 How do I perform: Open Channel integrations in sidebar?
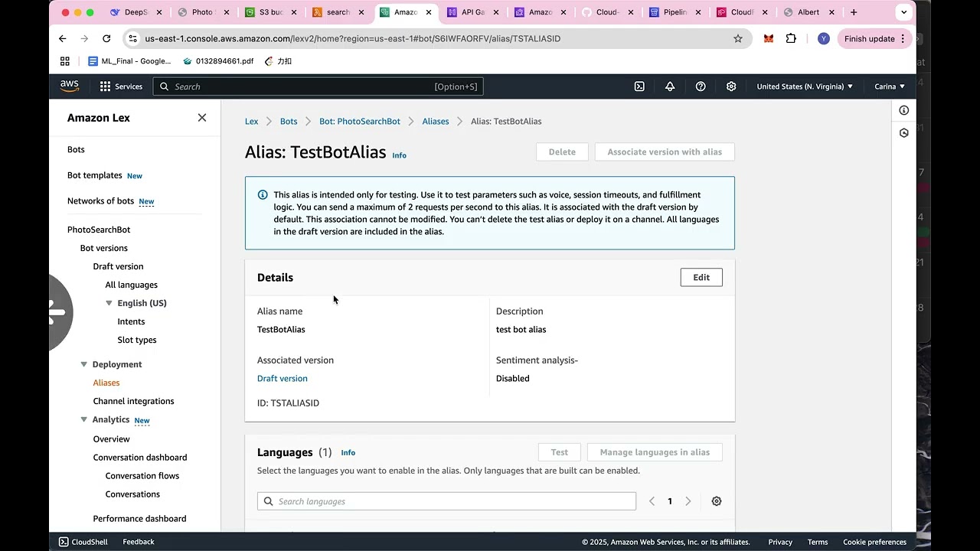click(133, 401)
